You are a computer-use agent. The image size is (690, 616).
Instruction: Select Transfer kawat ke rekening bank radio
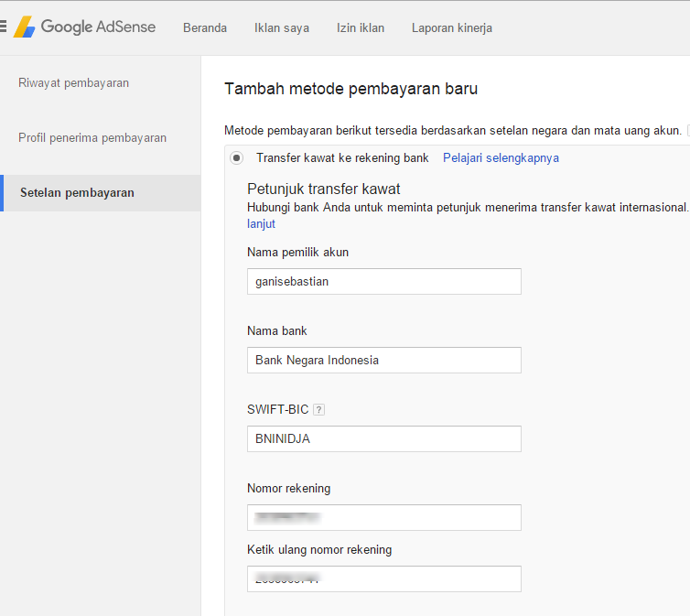237,158
